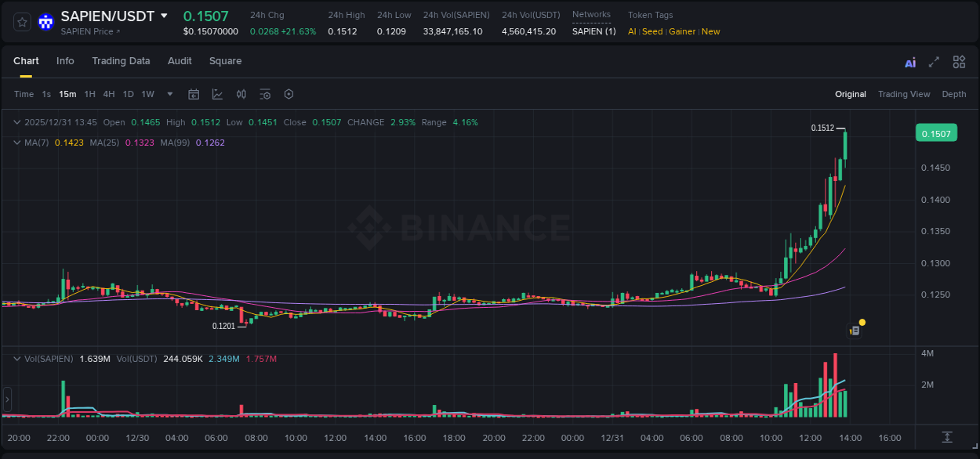Open the chart display settings with eye icon
The height and width of the screenshot is (459, 980).
265,94
